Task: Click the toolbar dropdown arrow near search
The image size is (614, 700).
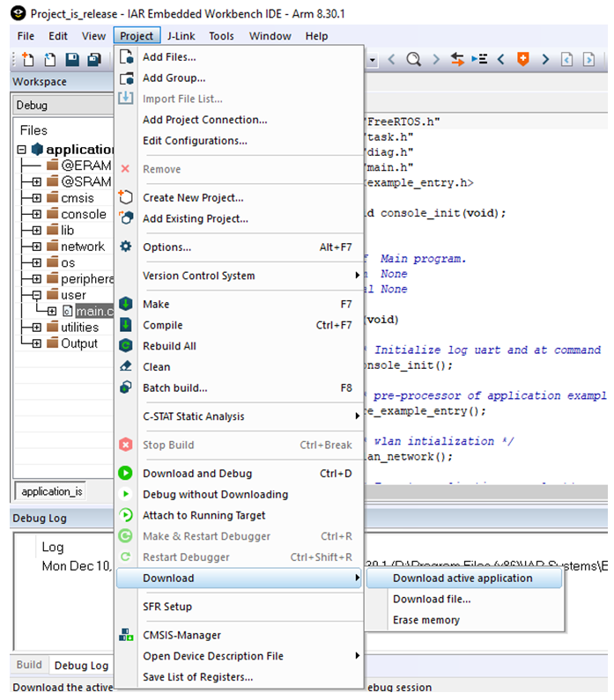Action: pos(372,59)
